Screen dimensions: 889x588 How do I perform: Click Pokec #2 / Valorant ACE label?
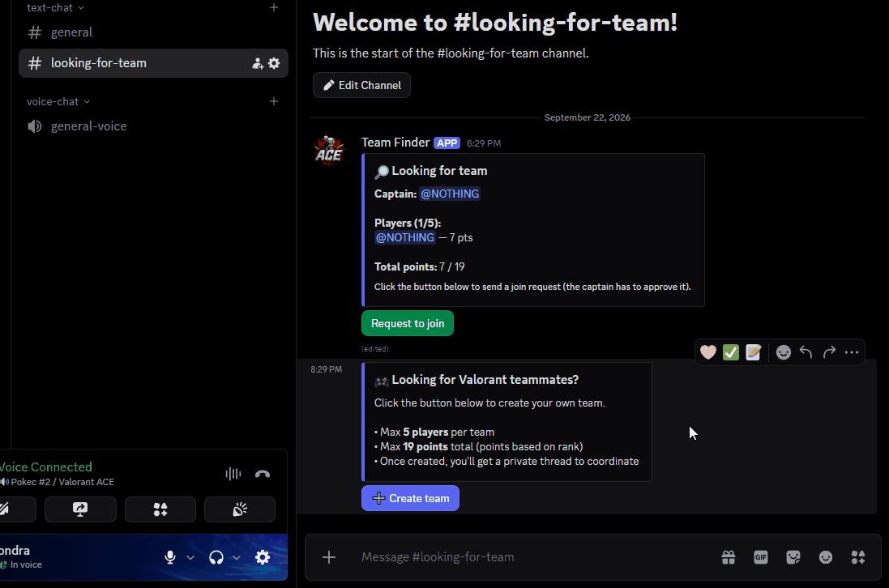coord(62,482)
